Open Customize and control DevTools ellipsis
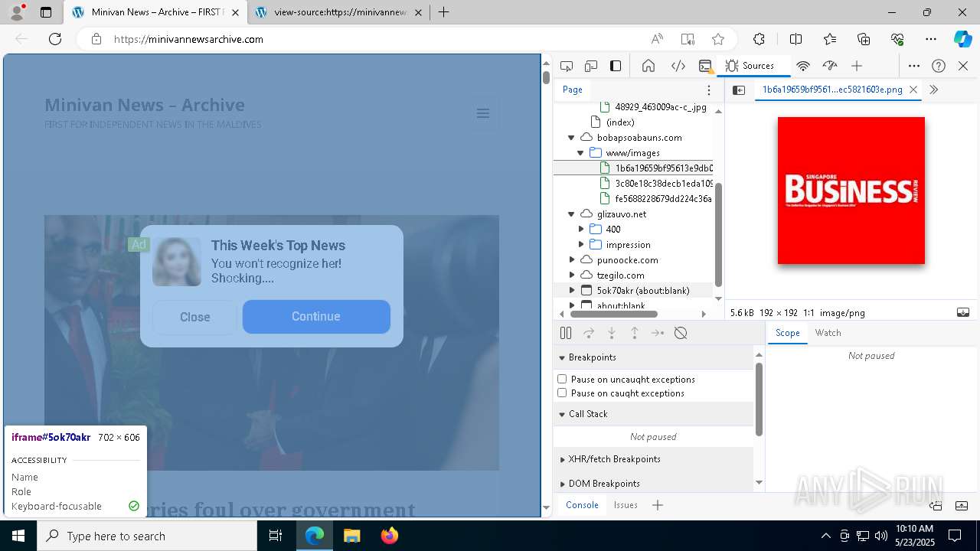980x551 pixels. [914, 66]
